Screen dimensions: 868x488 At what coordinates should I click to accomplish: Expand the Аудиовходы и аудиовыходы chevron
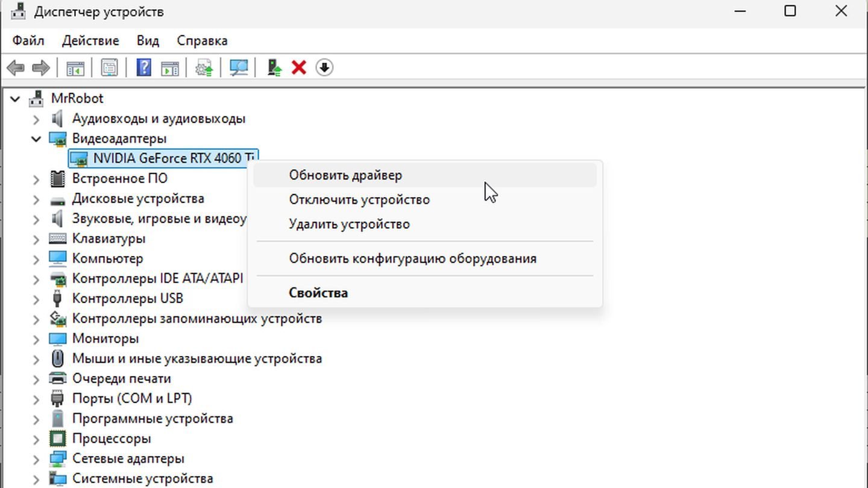point(36,119)
